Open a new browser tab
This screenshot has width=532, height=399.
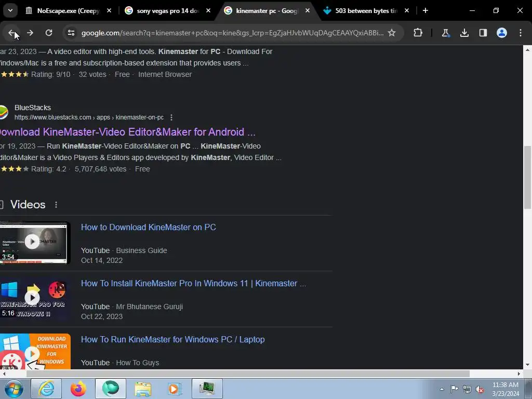point(425,11)
